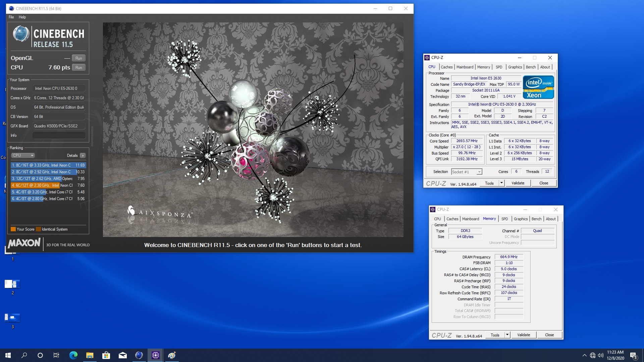
Task: Select ranking entry 4C/8T @ 3.20 GHz
Action: point(48,192)
